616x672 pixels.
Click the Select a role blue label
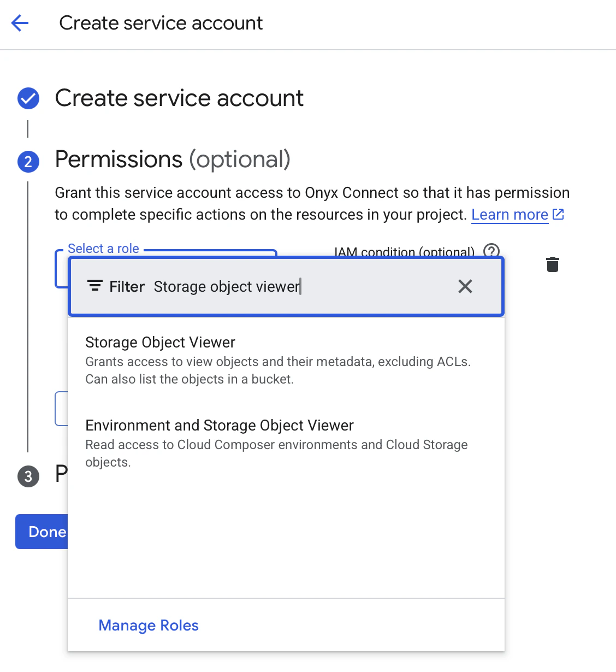(x=104, y=249)
